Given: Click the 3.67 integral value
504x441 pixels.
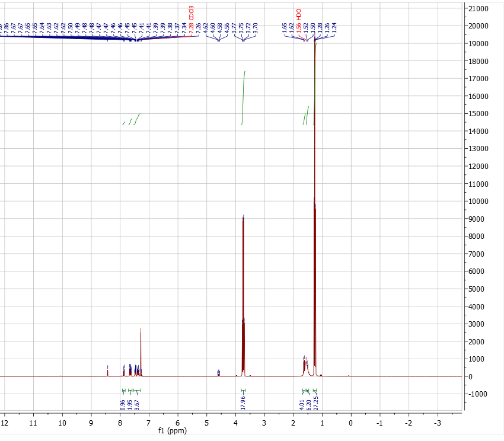Looking at the screenshot, I should point(136,404).
